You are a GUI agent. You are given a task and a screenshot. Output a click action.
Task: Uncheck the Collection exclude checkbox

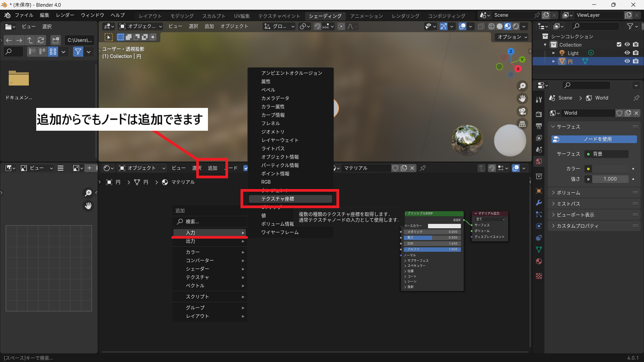click(x=619, y=45)
